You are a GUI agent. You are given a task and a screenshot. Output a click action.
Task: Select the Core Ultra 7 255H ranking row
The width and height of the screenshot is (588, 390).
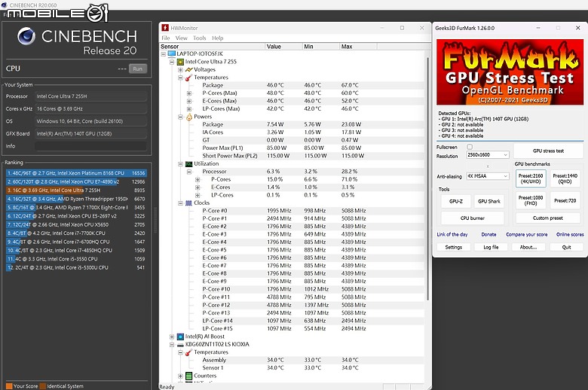(76, 190)
